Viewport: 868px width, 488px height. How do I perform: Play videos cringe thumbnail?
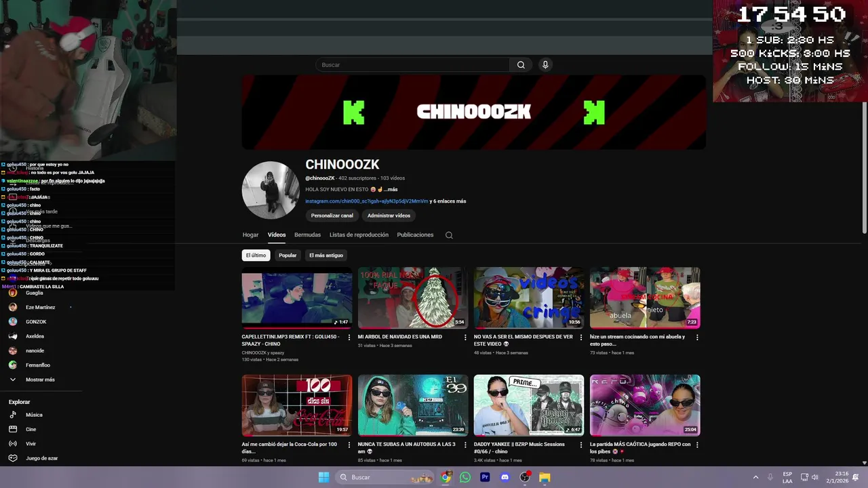pos(529,298)
